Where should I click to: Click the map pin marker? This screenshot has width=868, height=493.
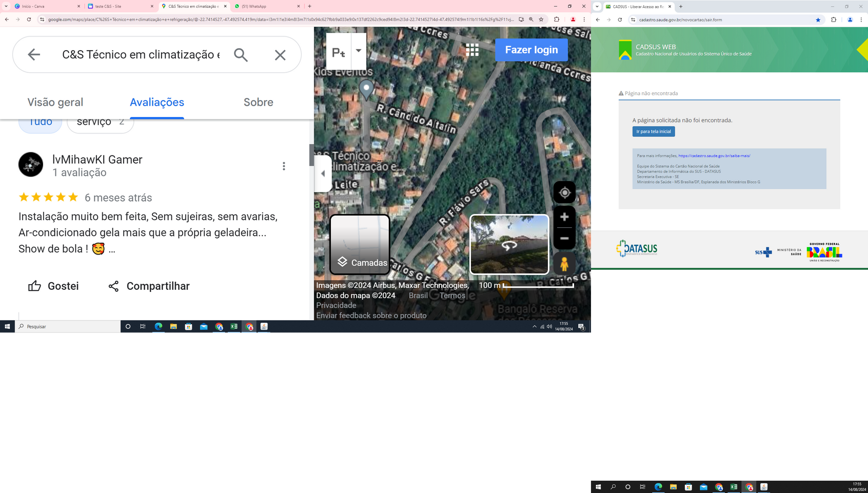click(x=366, y=89)
